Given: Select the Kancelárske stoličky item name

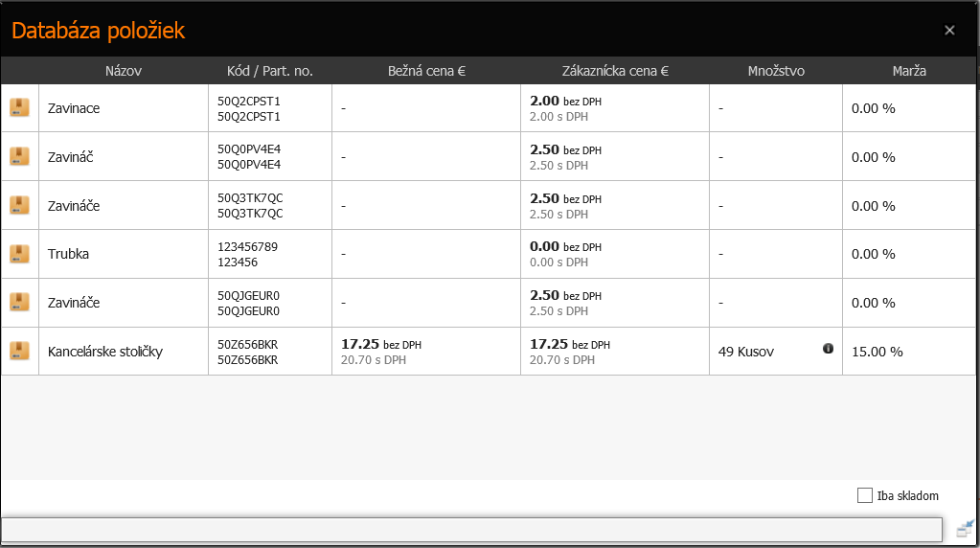Looking at the screenshot, I should (105, 352).
